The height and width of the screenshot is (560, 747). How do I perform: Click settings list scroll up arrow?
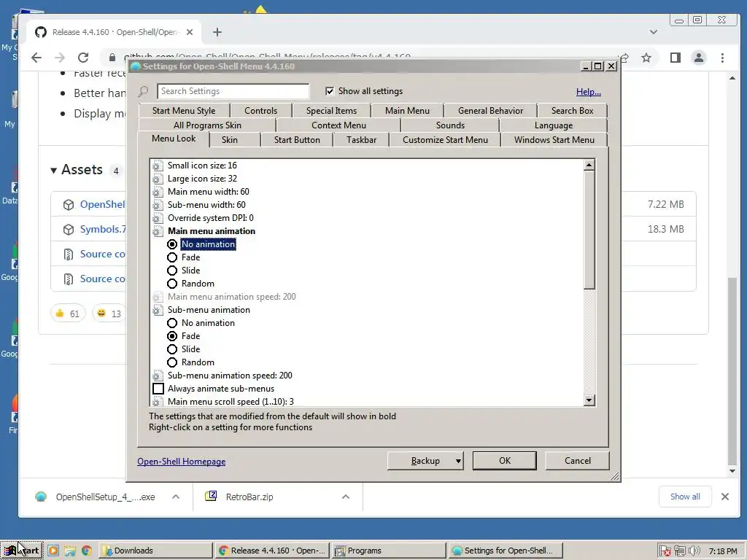pyautogui.click(x=589, y=166)
